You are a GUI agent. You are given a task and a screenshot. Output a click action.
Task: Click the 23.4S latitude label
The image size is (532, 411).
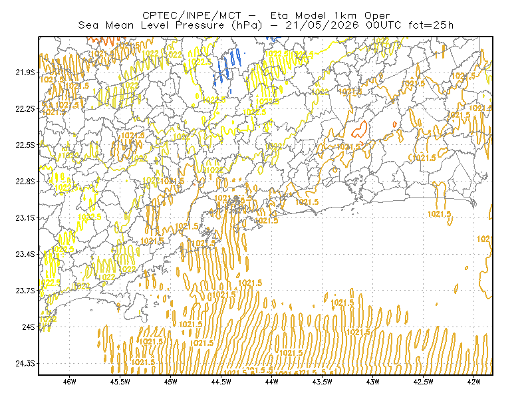click(x=25, y=254)
